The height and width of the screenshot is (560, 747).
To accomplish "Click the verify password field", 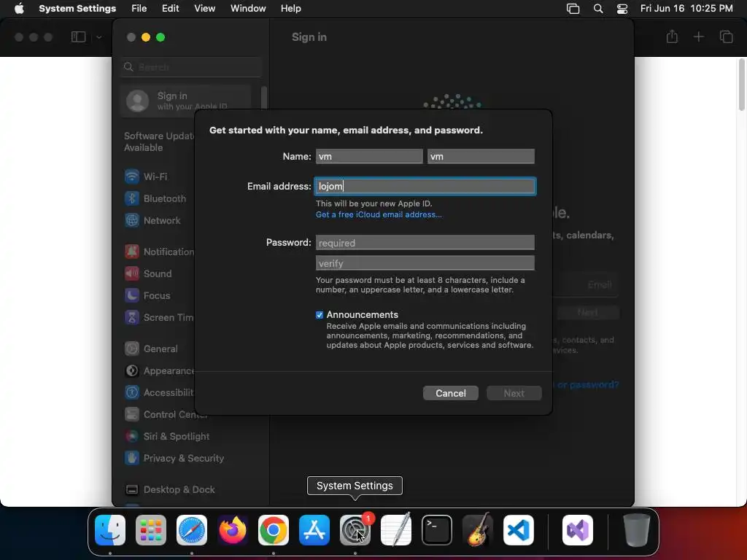I will (425, 263).
